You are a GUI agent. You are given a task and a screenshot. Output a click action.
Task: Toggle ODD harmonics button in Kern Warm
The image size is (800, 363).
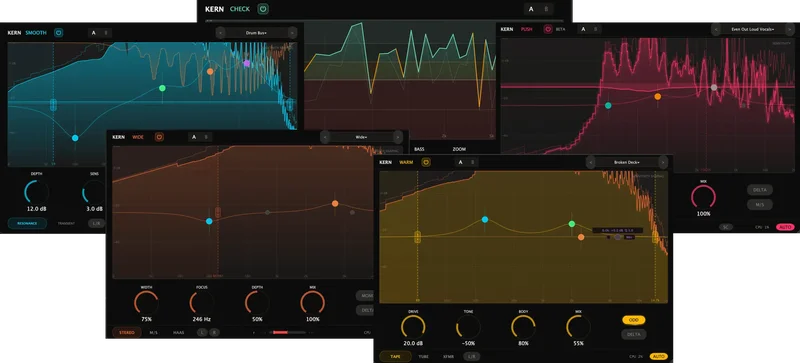[634, 320]
